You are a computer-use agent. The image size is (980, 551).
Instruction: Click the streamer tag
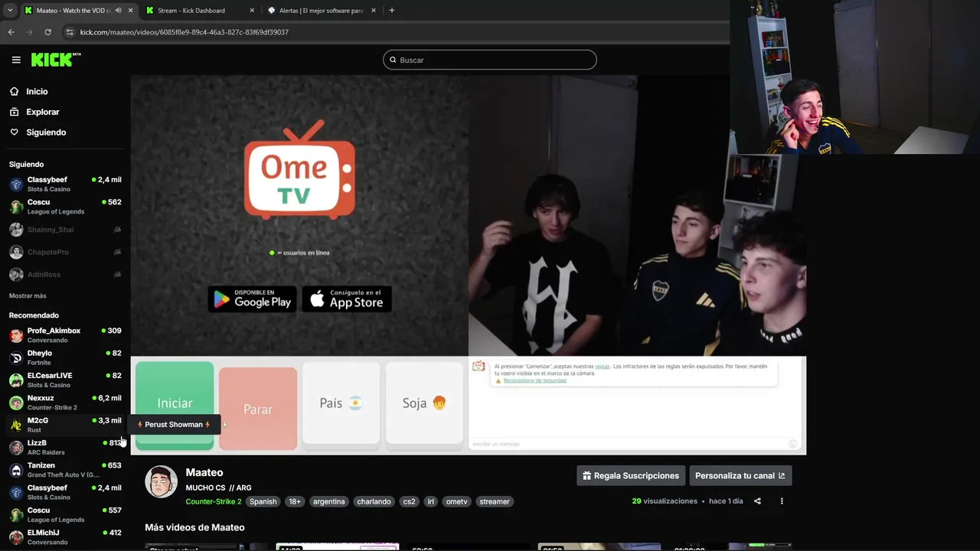click(x=494, y=501)
